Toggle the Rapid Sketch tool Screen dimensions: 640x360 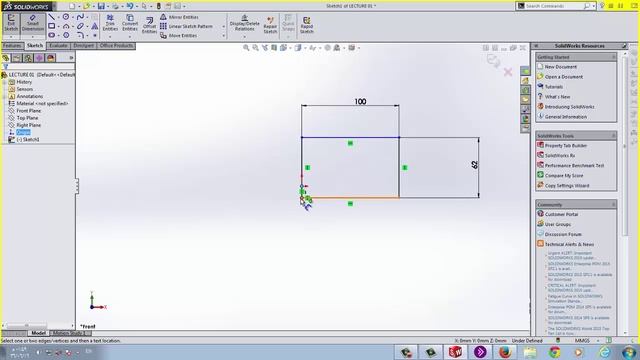tap(307, 25)
